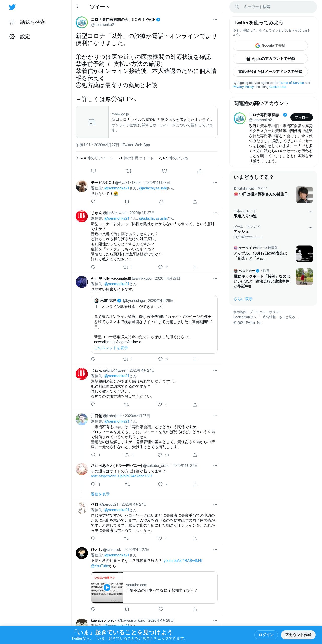322x644 pixels.
Task: Open the ログイン button in banner
Action: 266,635
